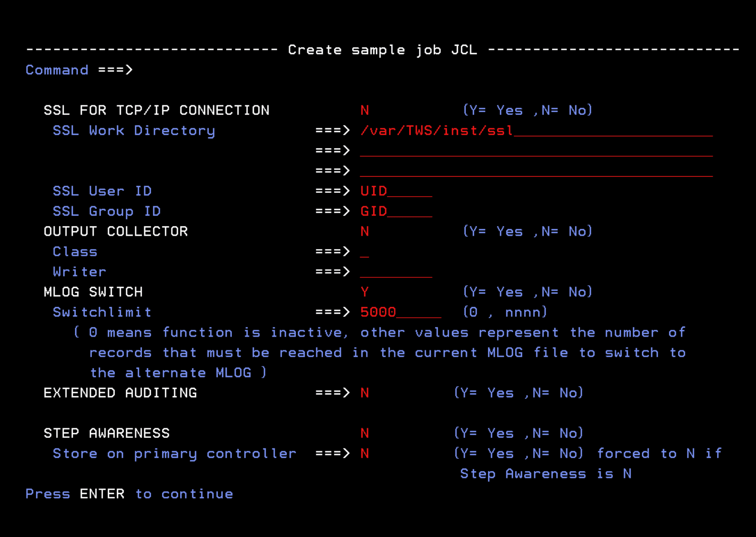Image resolution: width=756 pixels, height=537 pixels.
Task: Toggle the OUTPUT COLLECTOR Y/N value
Action: (364, 232)
